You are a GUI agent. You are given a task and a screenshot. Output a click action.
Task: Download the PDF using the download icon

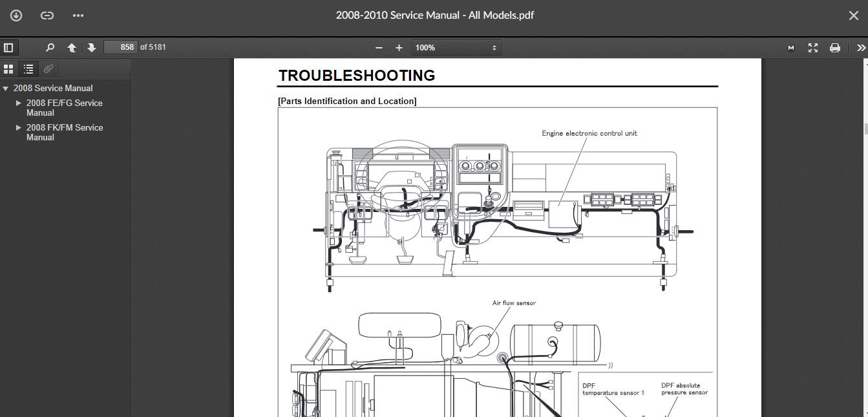(16, 16)
